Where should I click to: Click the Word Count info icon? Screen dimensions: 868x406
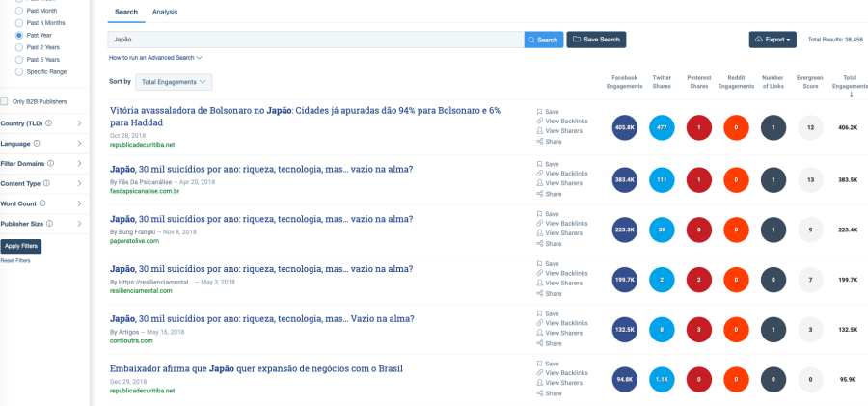coord(42,203)
